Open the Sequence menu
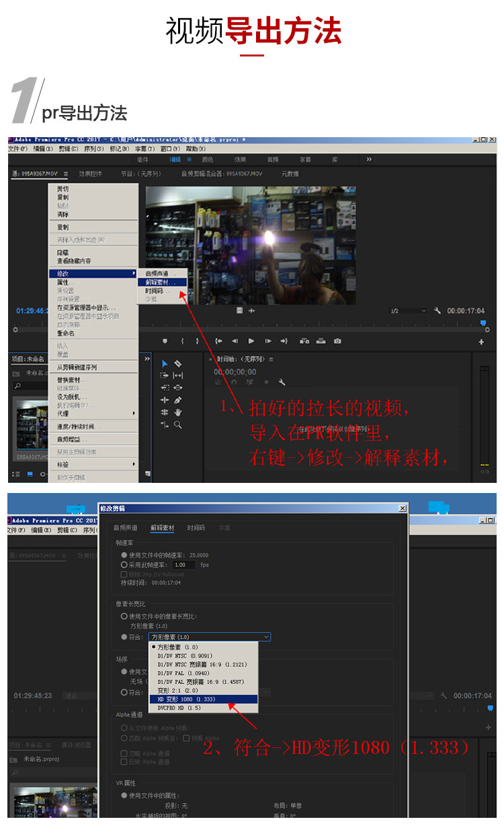 click(x=93, y=149)
